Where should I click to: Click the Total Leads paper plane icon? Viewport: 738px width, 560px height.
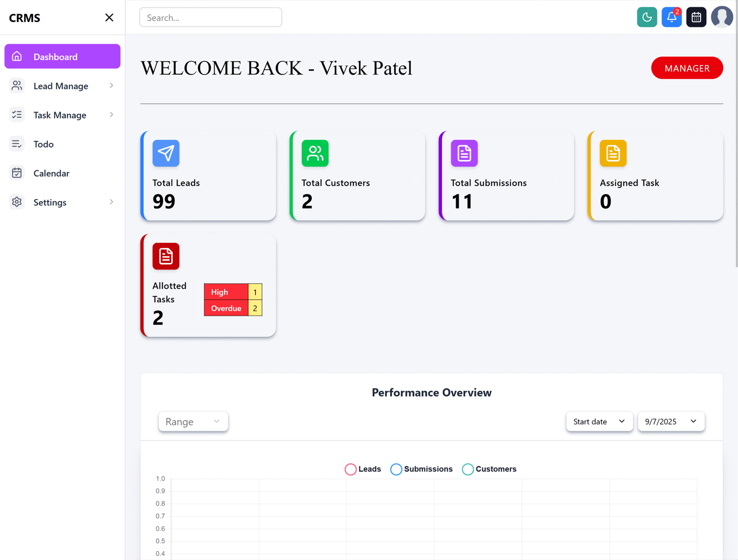(166, 153)
